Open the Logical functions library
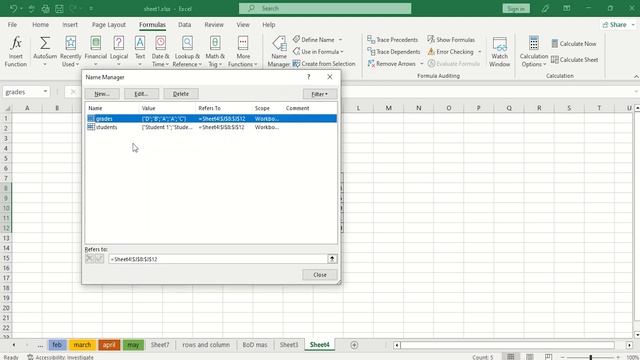 [119, 51]
